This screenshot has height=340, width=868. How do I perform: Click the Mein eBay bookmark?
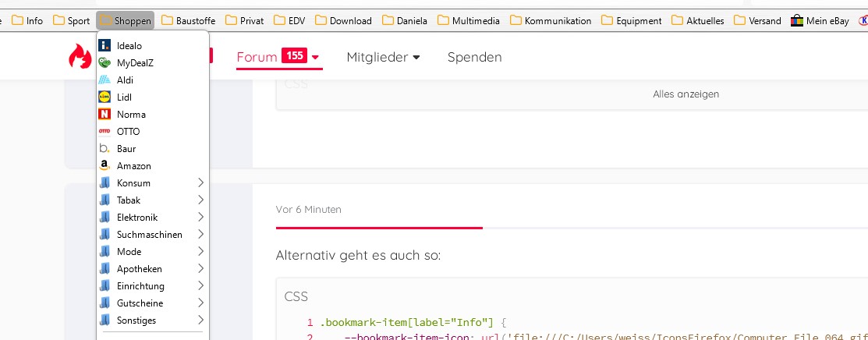point(820,21)
